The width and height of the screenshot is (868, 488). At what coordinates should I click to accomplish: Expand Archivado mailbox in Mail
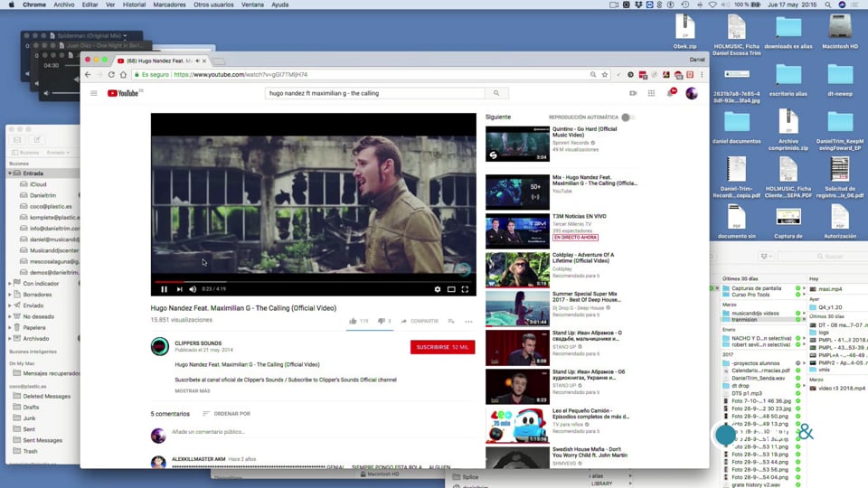click(10, 339)
